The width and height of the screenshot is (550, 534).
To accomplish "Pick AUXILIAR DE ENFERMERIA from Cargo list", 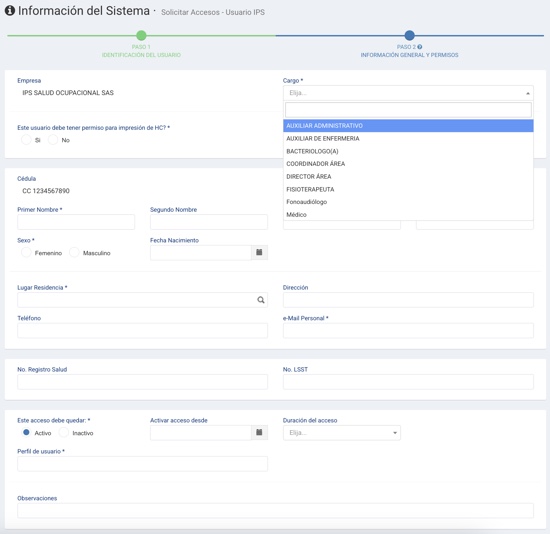I will coord(408,139).
